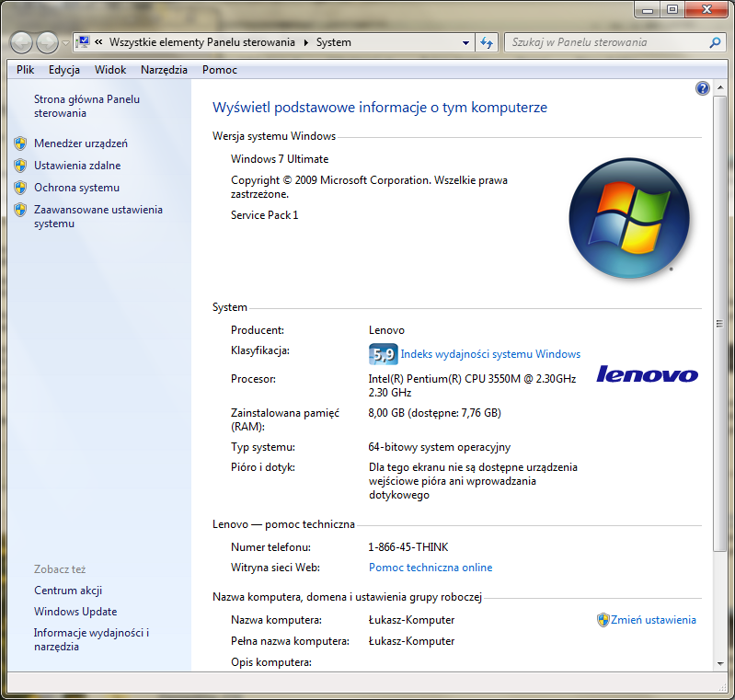
Task: Click the magnifier search icon
Action: (715, 42)
